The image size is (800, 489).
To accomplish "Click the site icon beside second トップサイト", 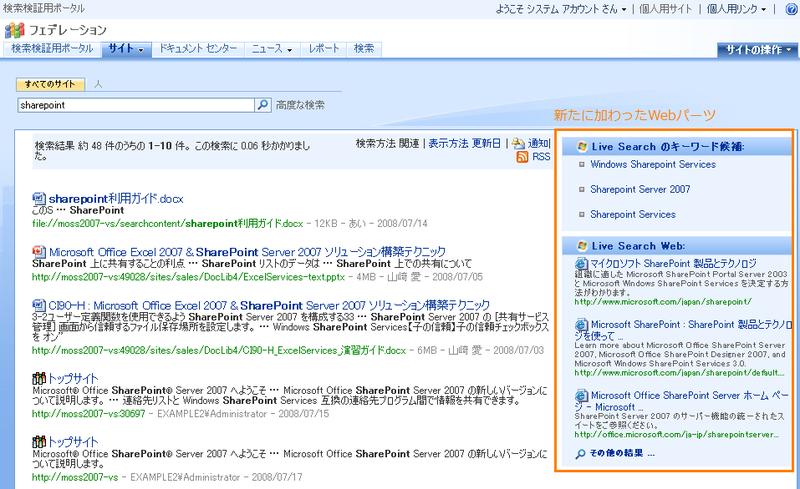I will [x=39, y=442].
